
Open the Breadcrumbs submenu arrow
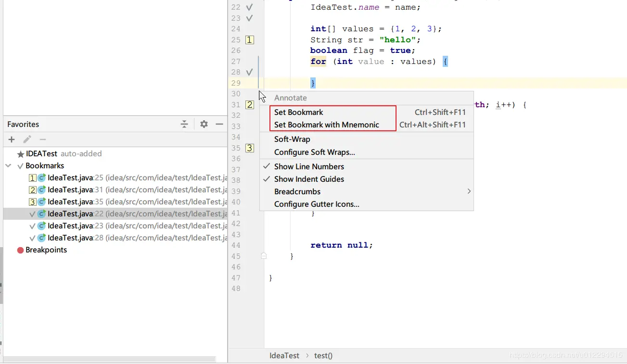(469, 191)
